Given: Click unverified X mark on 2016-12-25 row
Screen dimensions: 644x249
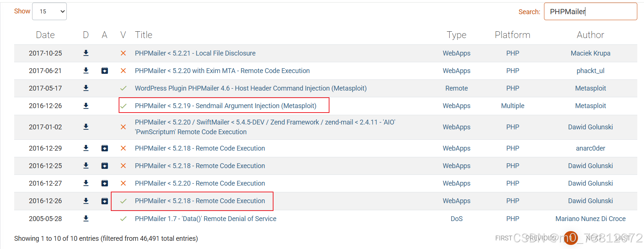Looking at the screenshot, I should (123, 166).
